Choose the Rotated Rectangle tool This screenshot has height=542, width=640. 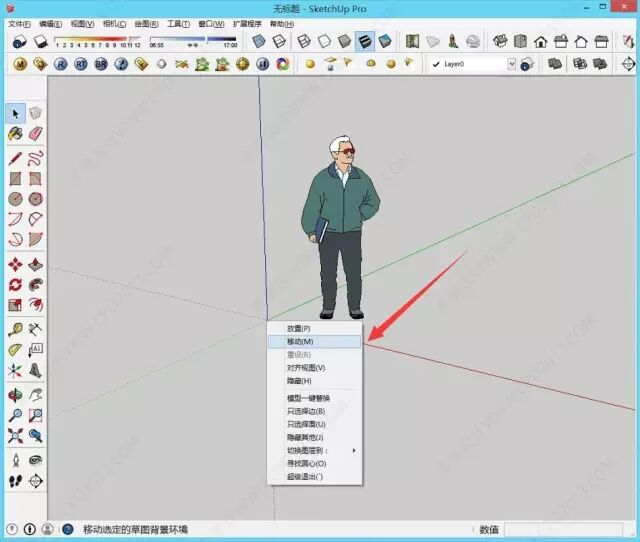tap(36, 179)
